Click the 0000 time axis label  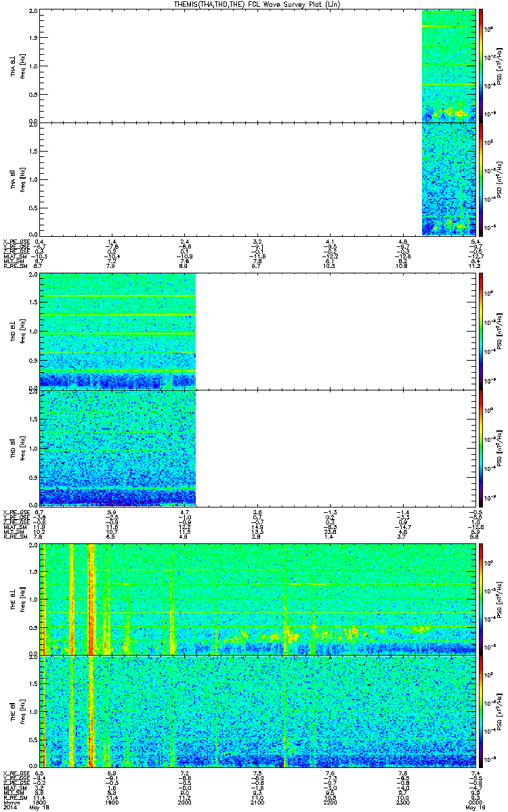click(x=475, y=803)
